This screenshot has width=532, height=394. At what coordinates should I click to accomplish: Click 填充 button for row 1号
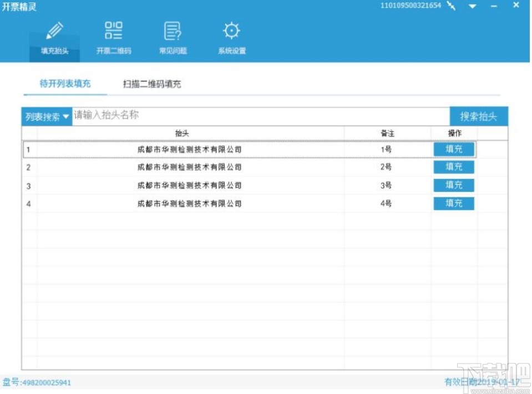[x=454, y=149]
